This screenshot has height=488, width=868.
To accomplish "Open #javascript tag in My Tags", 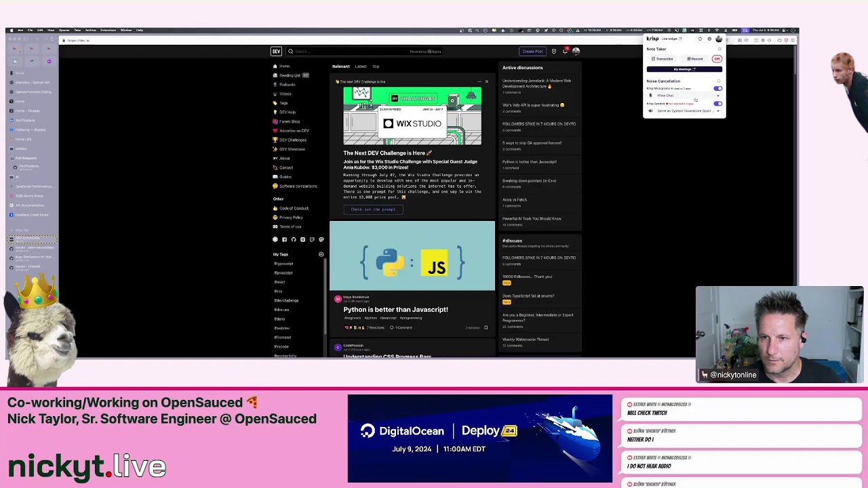I will 283,273.
